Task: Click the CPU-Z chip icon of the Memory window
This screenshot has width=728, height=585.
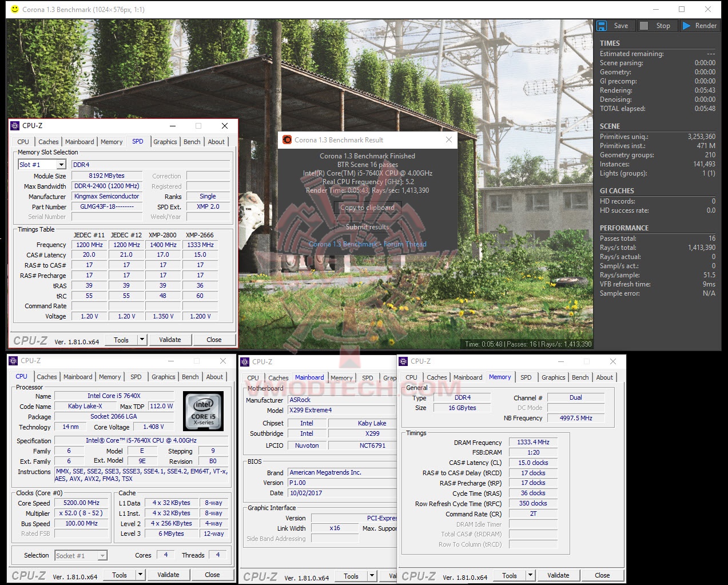Action: [403, 361]
